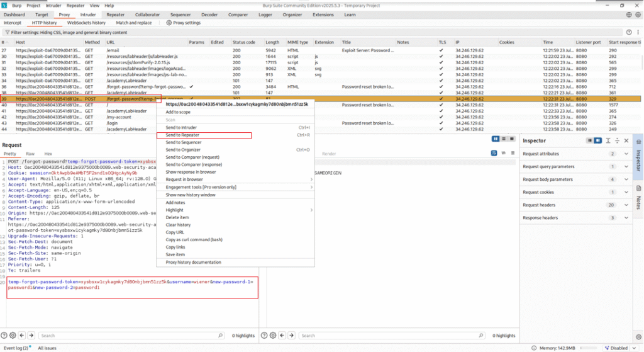This screenshot has height=352, width=644.
Task: Click the Burp Suite logo icon
Action: [x=4, y=5]
